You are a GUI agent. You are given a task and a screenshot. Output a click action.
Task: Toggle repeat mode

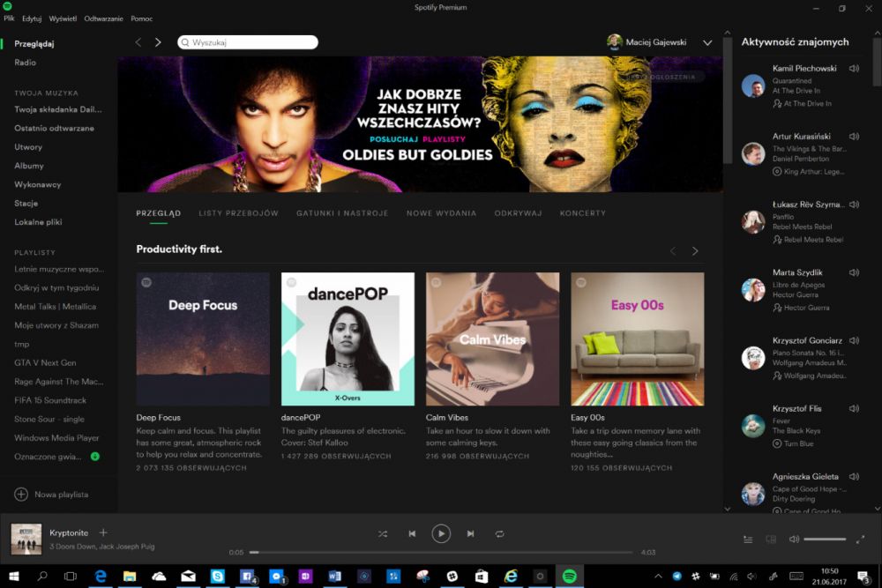point(499,533)
